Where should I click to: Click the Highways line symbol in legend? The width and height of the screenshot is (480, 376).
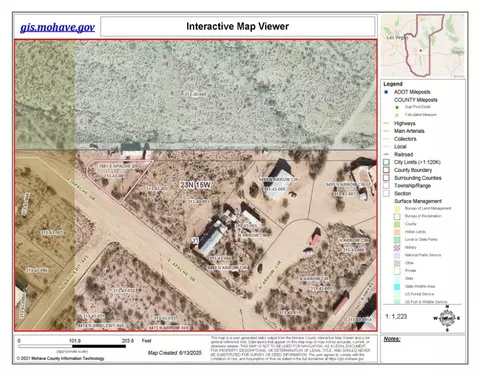tap(387, 123)
